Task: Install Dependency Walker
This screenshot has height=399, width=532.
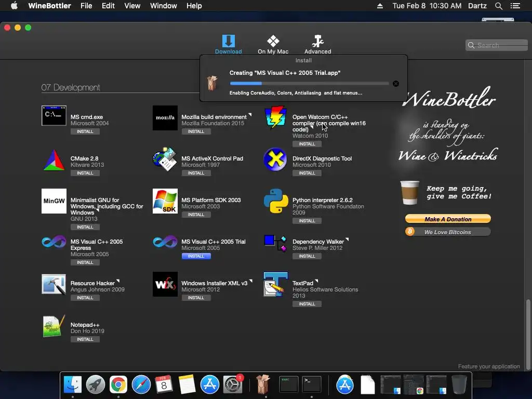Action: tap(307, 256)
